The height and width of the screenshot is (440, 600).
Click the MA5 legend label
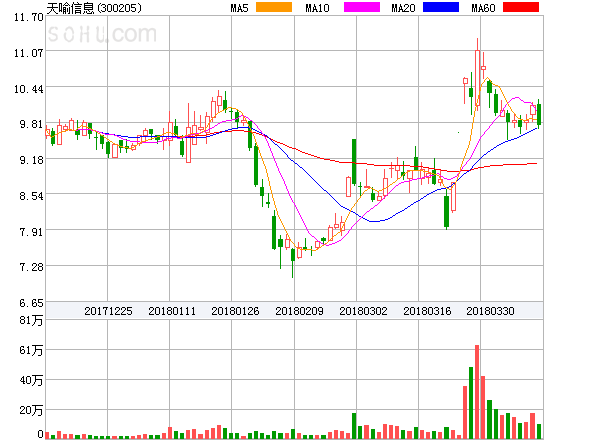point(240,8)
